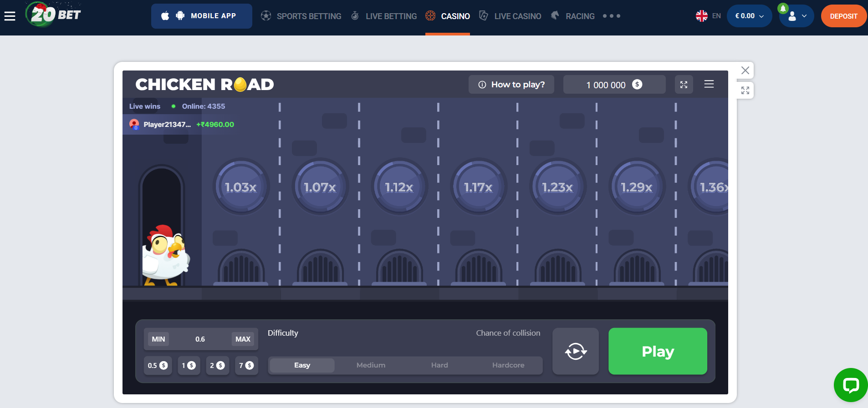
Task: Expand the € 0.00 balance dropdown
Action: click(749, 16)
